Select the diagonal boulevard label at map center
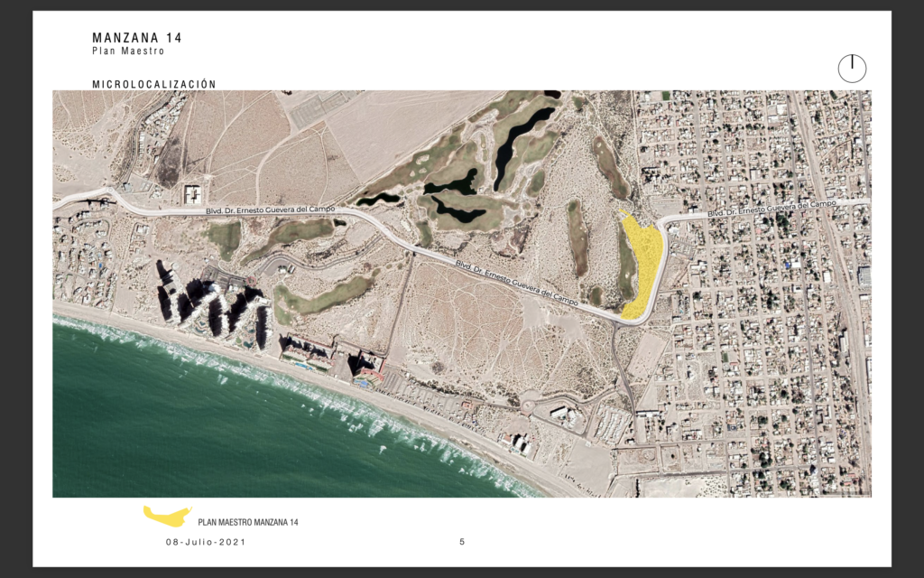 point(515,282)
